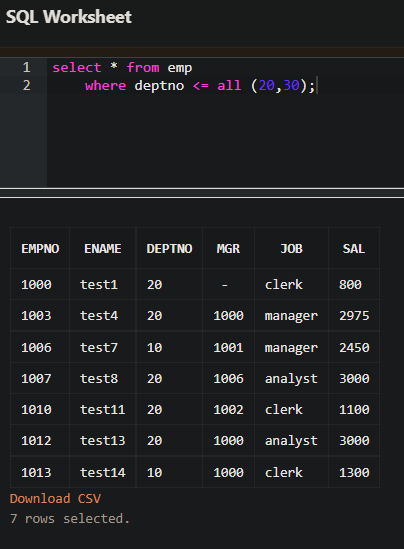Screen dimensions: 404x549
Task: Select the salary cell 1300
Action: pos(354,472)
